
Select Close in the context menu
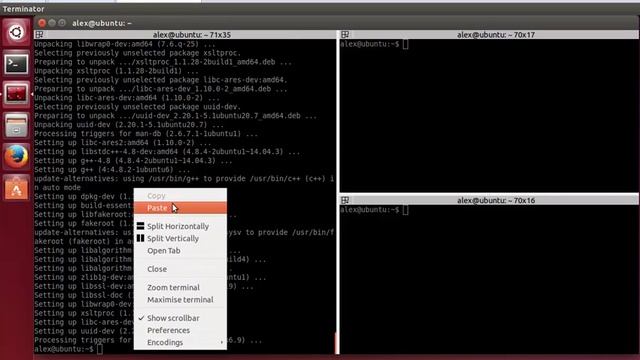click(180, 269)
